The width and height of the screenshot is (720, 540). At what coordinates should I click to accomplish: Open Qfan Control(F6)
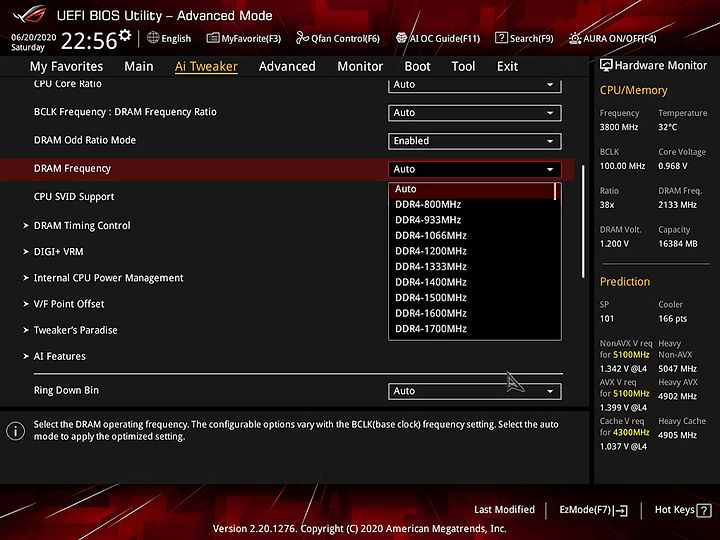pyautogui.click(x=338, y=38)
